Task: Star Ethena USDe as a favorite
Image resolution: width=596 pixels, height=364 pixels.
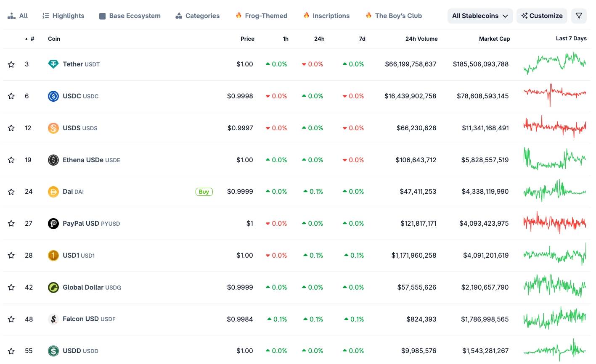Action: (11, 160)
